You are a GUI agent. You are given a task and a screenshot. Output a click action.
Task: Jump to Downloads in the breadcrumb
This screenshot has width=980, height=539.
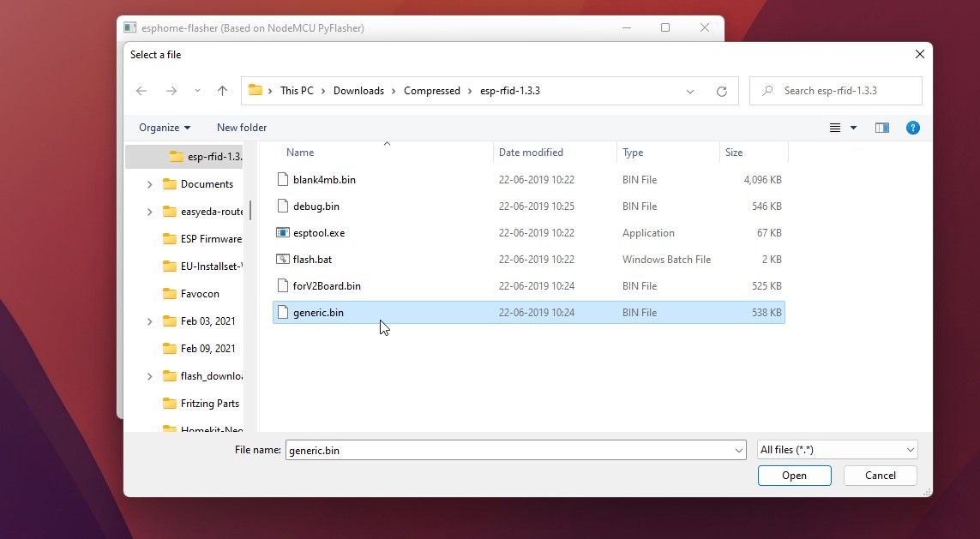[x=358, y=91]
